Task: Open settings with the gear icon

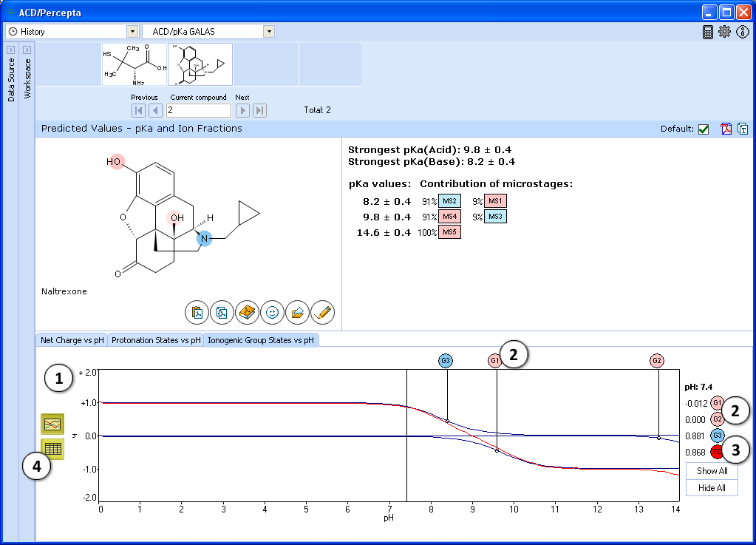Action: pos(724,32)
